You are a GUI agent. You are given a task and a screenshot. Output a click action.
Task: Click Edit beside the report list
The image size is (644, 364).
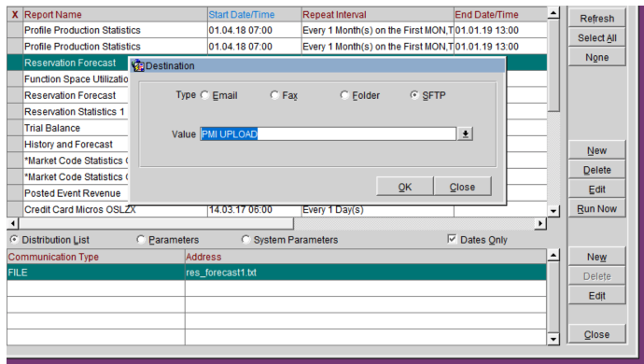pos(596,189)
